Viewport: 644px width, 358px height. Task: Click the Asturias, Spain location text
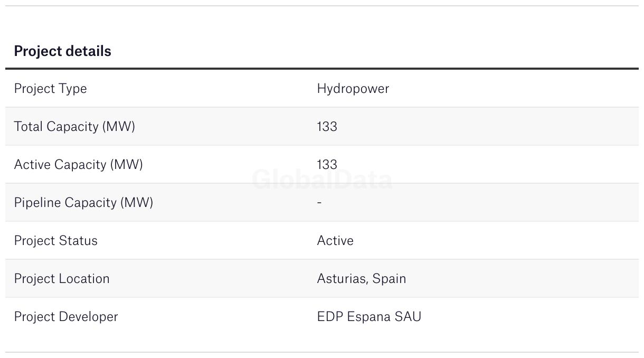[362, 279]
